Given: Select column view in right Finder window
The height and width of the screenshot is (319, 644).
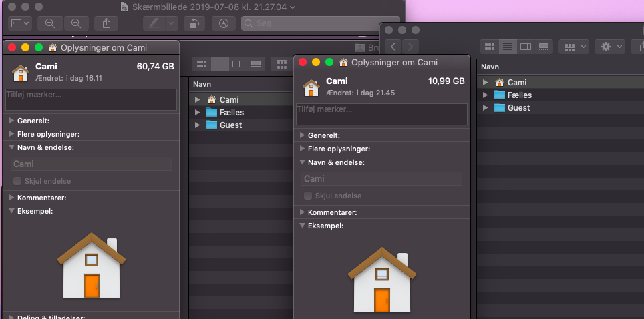Looking at the screenshot, I should coord(526,47).
